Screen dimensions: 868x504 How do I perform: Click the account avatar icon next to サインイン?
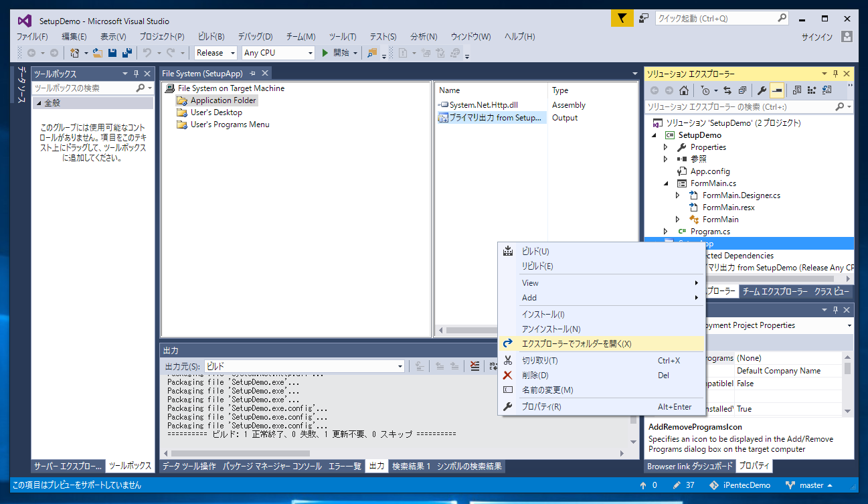847,37
